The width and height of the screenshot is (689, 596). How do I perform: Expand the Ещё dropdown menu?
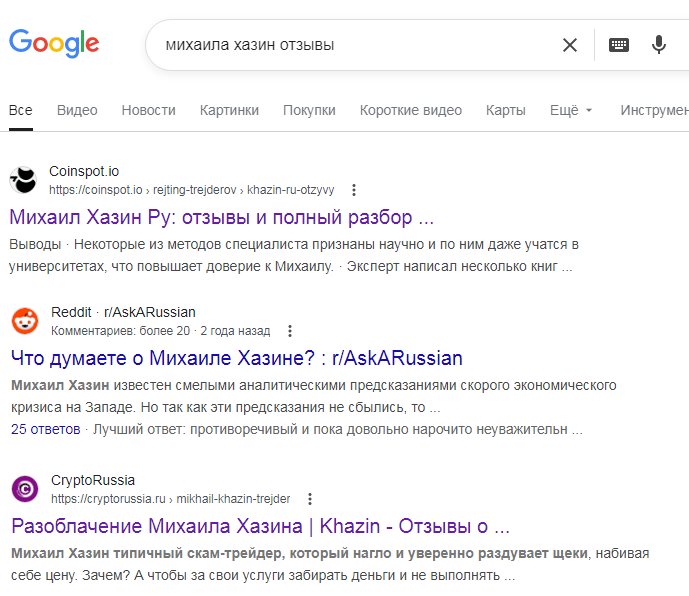click(x=571, y=110)
